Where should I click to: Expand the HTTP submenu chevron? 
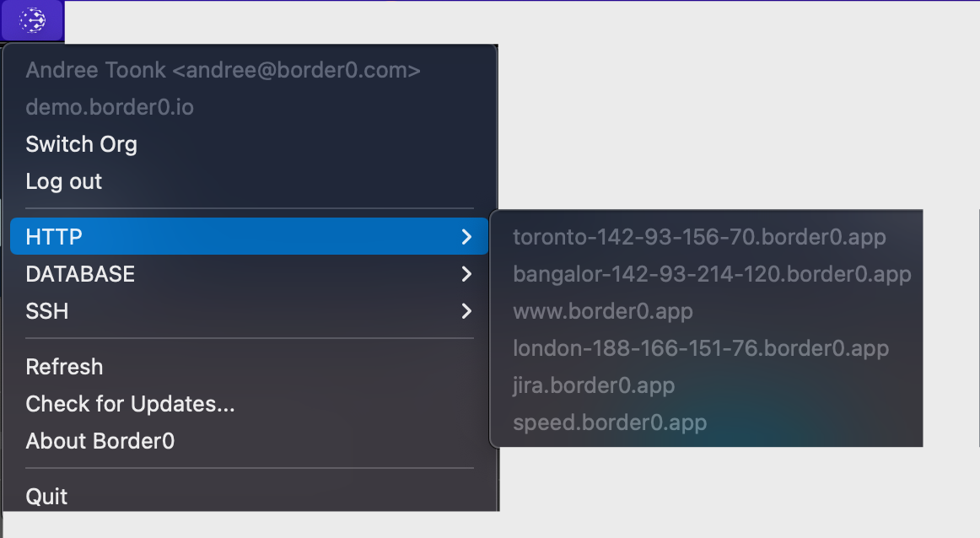[467, 237]
